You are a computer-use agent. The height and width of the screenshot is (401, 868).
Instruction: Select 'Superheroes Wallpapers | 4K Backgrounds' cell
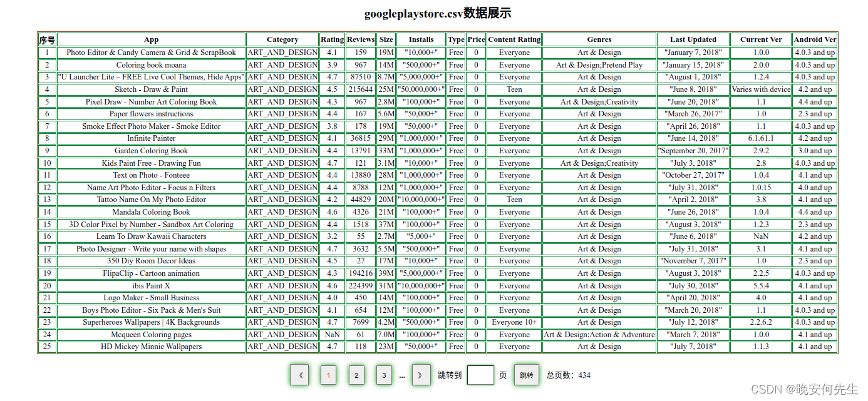(152, 322)
